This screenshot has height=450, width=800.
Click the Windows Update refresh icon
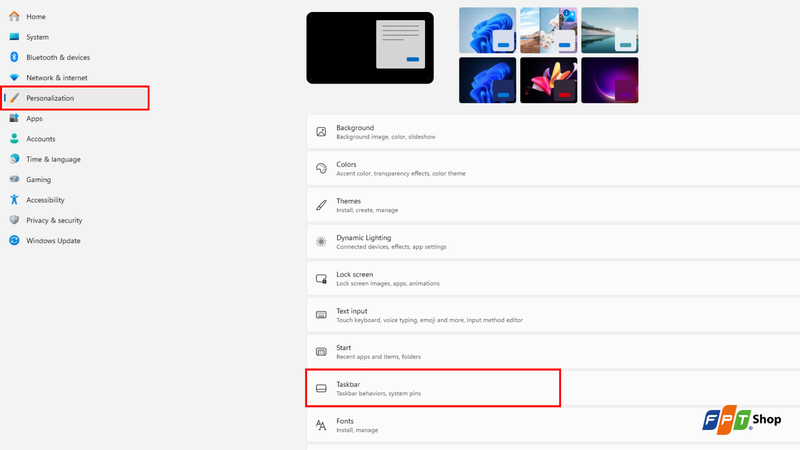coord(14,241)
